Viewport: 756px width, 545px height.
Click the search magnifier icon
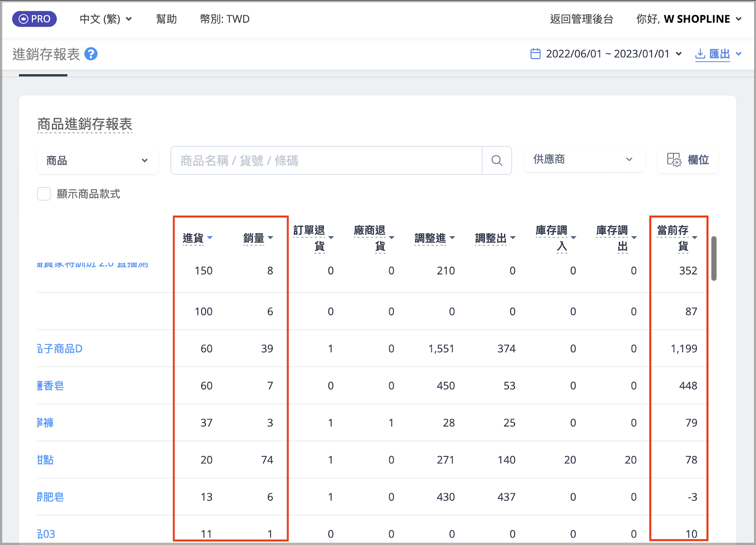497,161
